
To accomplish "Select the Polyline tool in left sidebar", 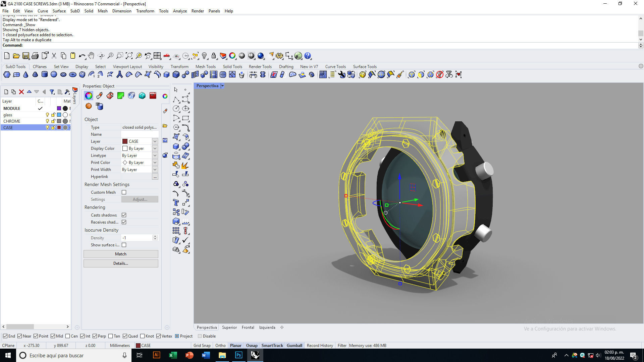I will coord(176,100).
